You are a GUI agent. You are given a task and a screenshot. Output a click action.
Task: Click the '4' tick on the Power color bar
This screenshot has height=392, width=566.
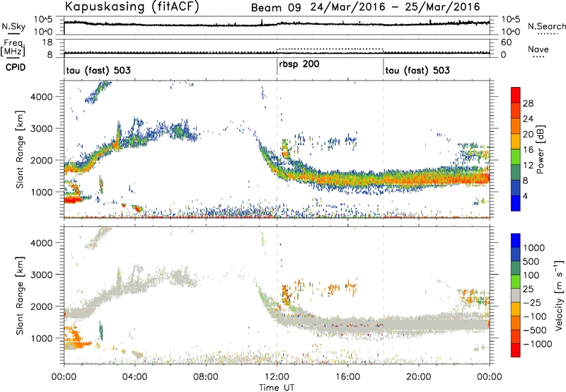point(525,196)
